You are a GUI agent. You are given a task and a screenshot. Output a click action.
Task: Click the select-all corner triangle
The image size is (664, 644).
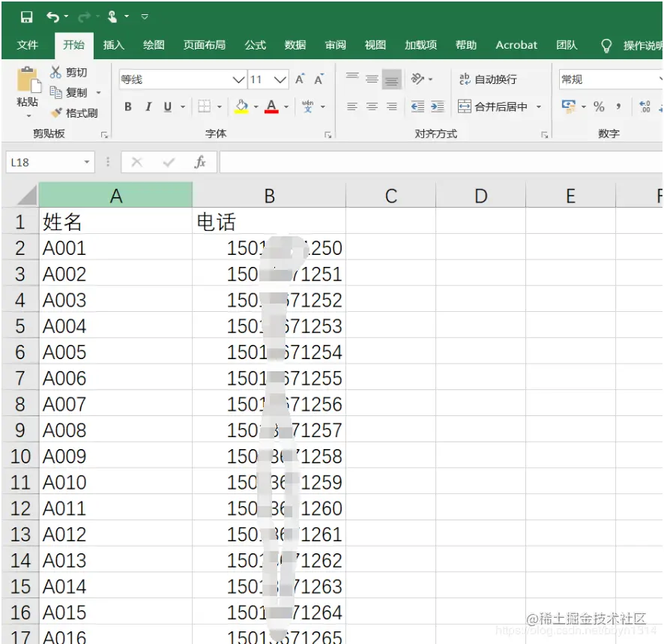coord(26,195)
